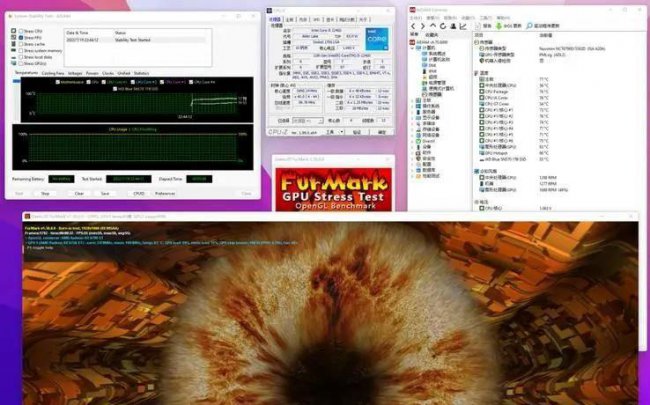Screen dimensions: 650x405
Task: Click Save button in Stability Test
Action: pos(105,194)
